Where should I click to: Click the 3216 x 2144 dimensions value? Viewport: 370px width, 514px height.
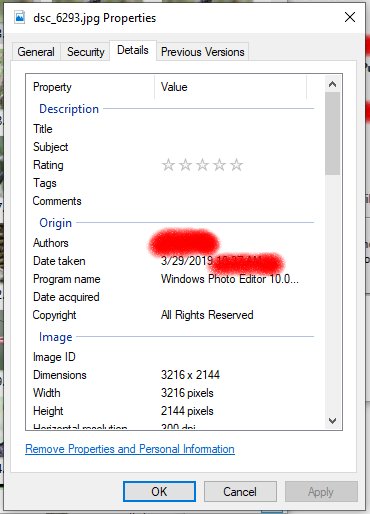point(190,375)
